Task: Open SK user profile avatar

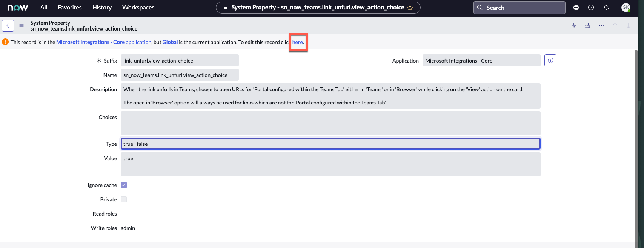Action: [626, 8]
